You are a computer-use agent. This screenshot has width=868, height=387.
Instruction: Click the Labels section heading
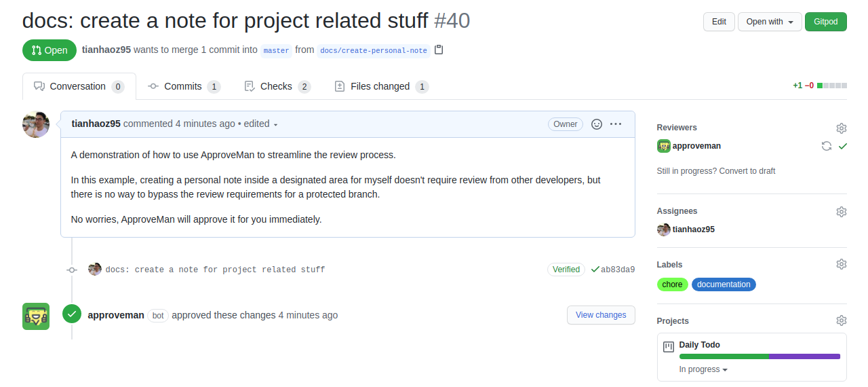click(x=670, y=265)
